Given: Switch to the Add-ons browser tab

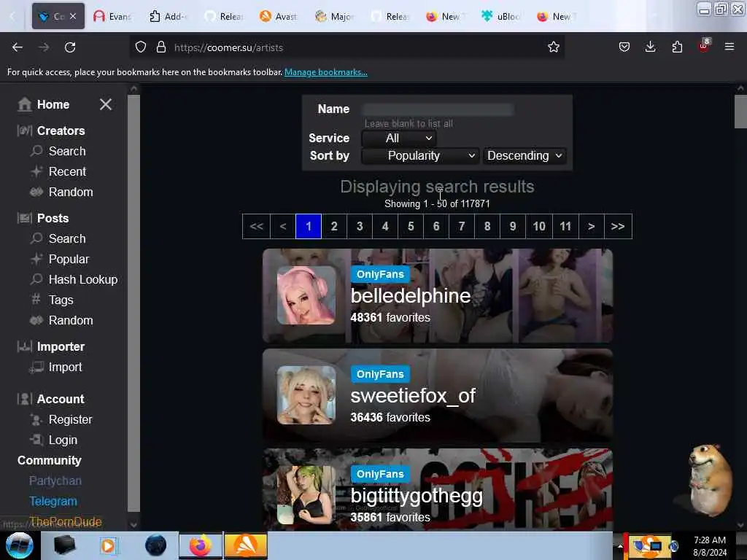Looking at the screenshot, I should 169,16.
